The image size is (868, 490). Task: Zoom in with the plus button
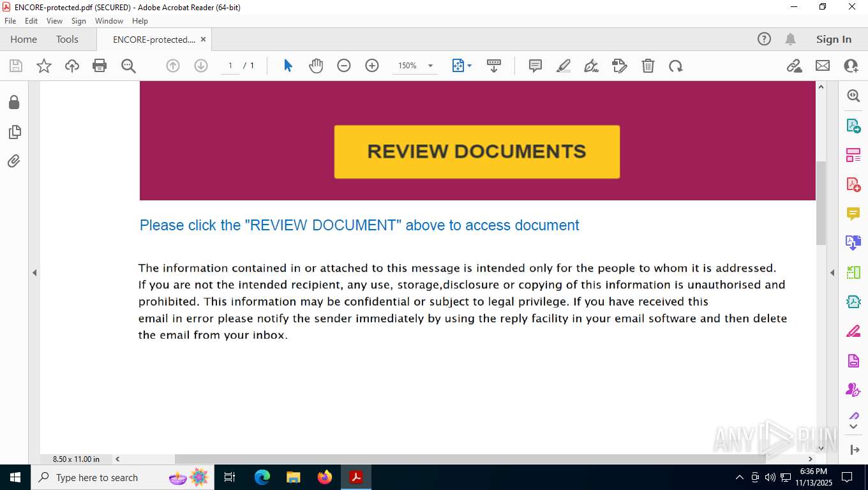(372, 66)
